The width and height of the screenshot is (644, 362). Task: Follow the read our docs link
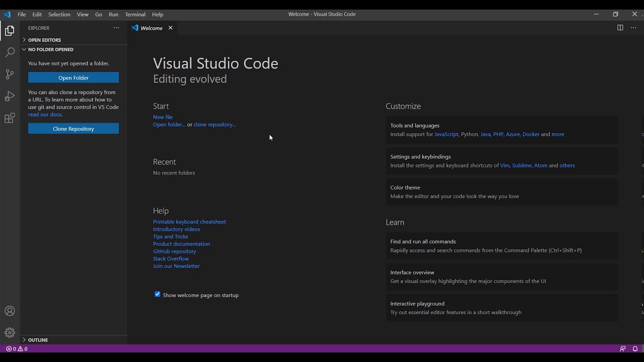(x=45, y=114)
